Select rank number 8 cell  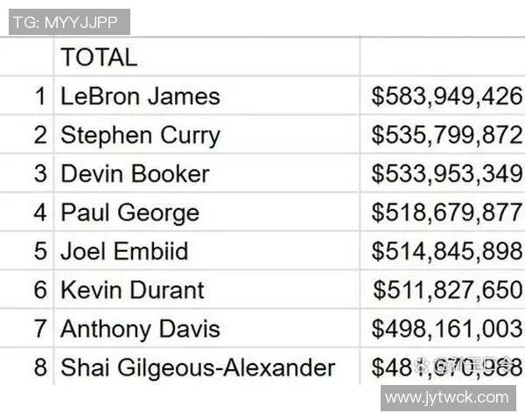click(39, 367)
